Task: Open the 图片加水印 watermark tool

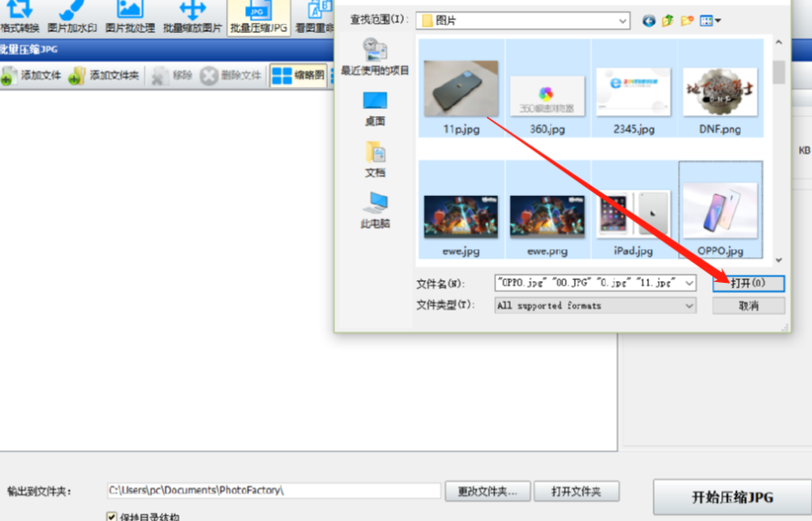Action: 72,17
